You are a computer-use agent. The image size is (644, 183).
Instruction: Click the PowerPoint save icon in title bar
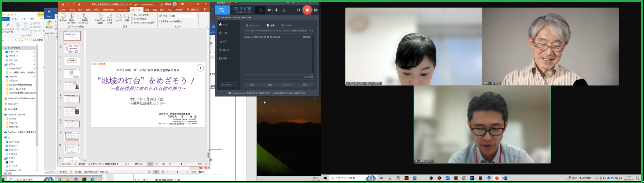(x=63, y=4)
